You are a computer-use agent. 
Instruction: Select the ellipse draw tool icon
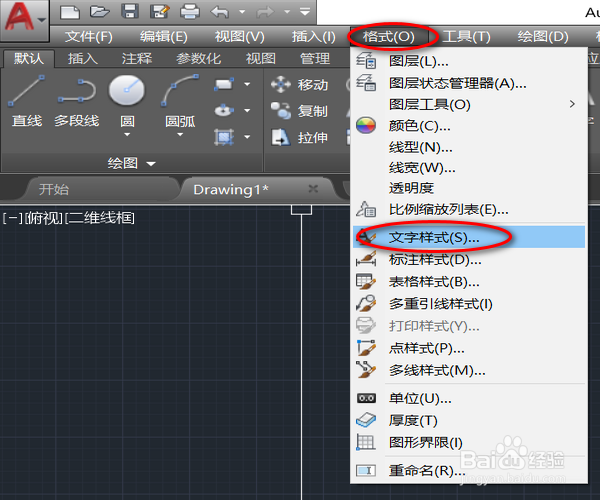[224, 110]
